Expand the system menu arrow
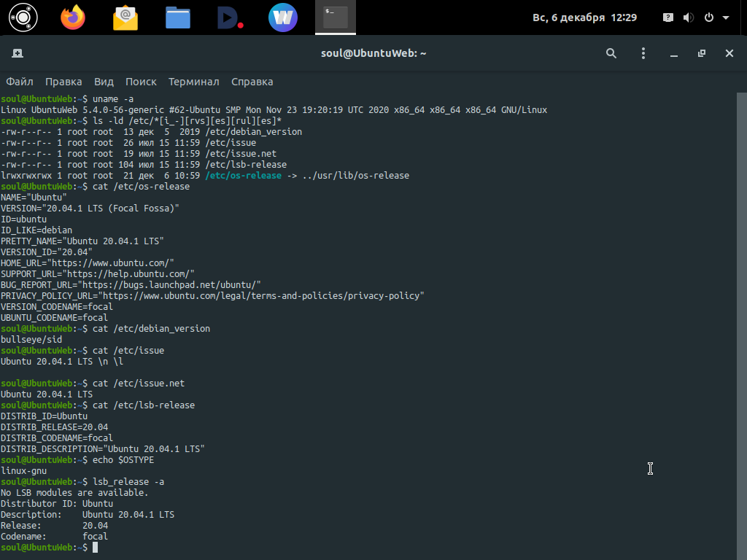 pyautogui.click(x=726, y=17)
